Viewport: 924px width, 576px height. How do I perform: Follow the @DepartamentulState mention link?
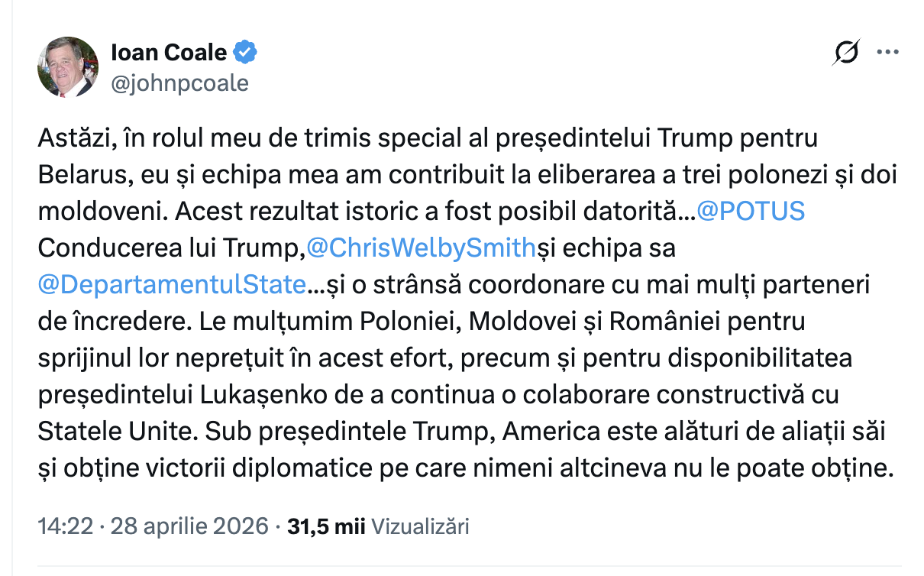(x=172, y=285)
